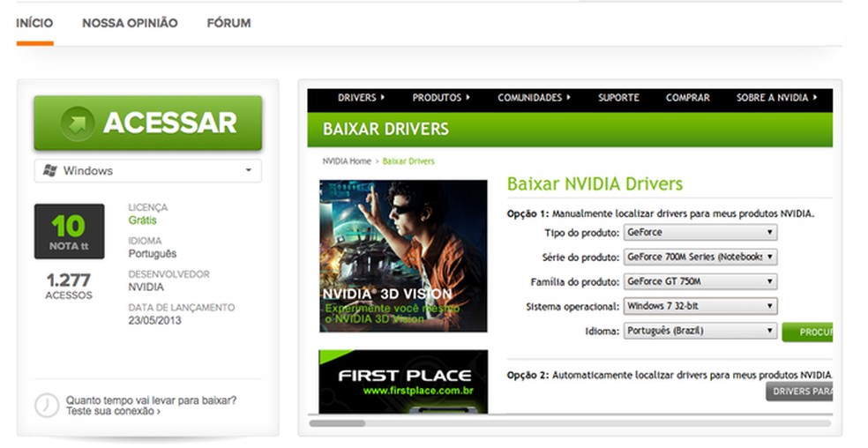Click the clock icon beside download time
The width and height of the screenshot is (868, 448).
(47, 406)
